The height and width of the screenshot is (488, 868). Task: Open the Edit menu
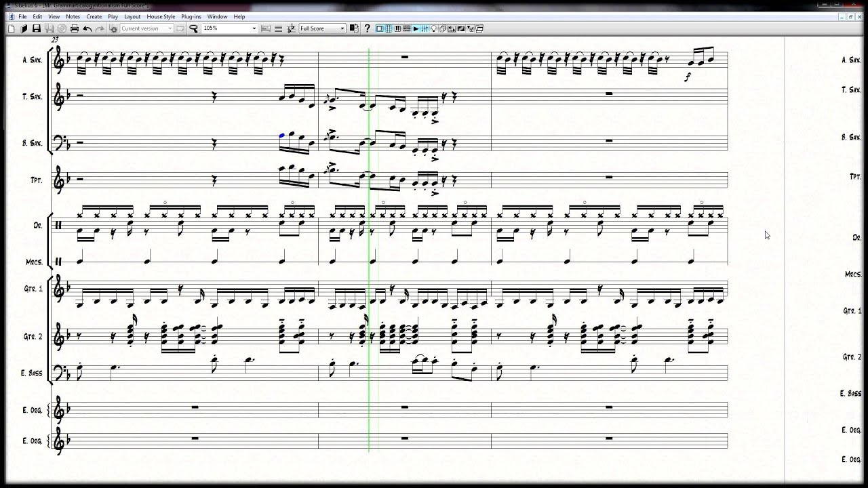(x=37, y=16)
